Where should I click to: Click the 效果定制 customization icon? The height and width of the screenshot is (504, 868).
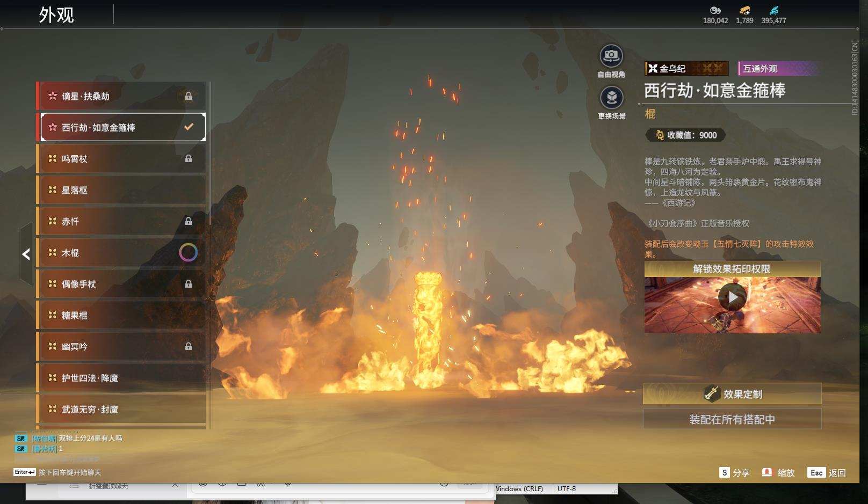pos(712,394)
